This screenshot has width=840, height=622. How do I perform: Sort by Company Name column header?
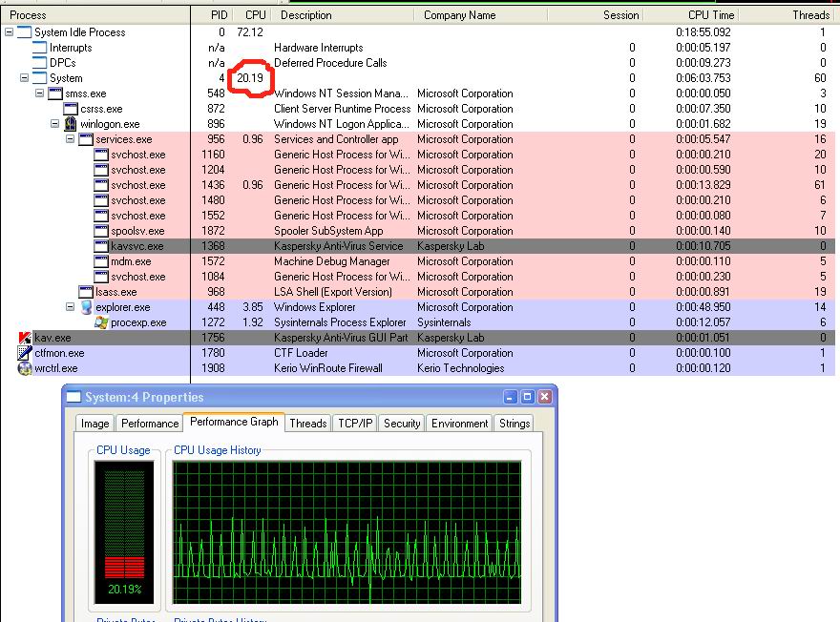pos(459,15)
